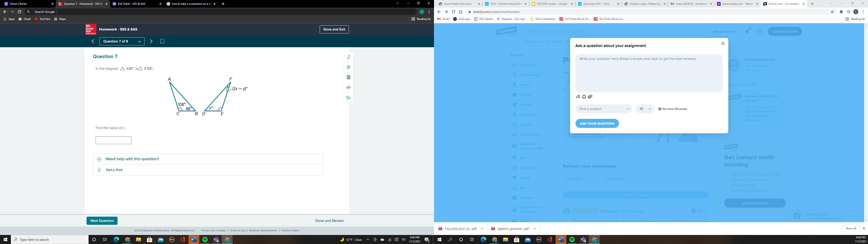Open the notepad tool icon

click(x=348, y=67)
